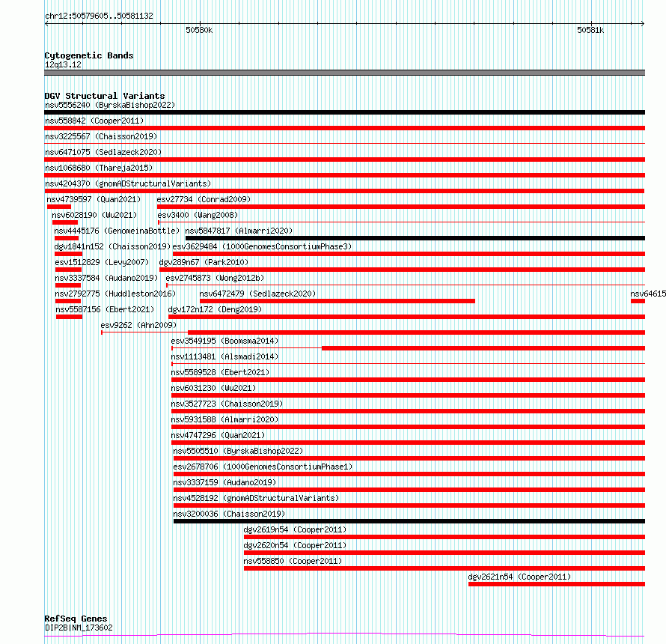Select nsv6028190 (Wu2021) variant label
This screenshot has height=644, width=666.
tap(94, 215)
